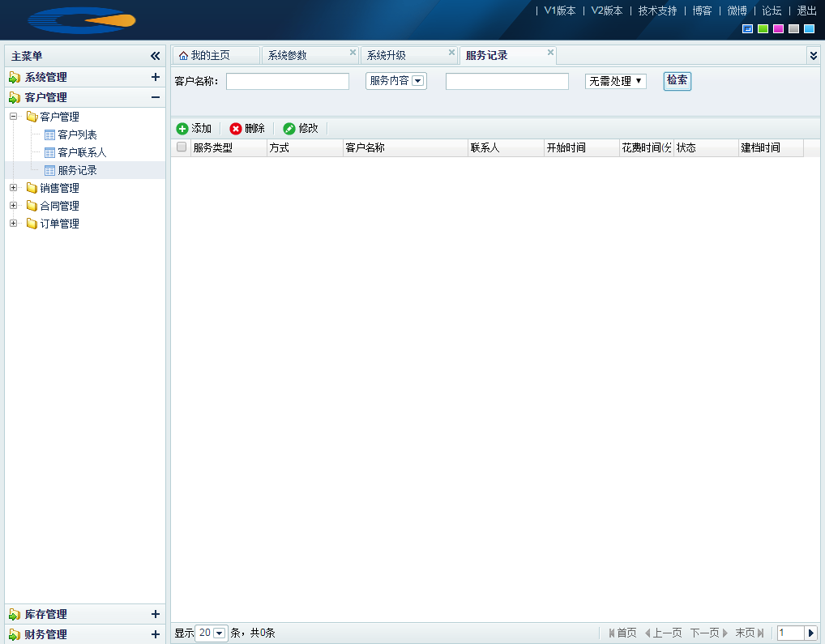Open the 服务内容 dropdown
This screenshot has width=825, height=644.
pyautogui.click(x=418, y=81)
